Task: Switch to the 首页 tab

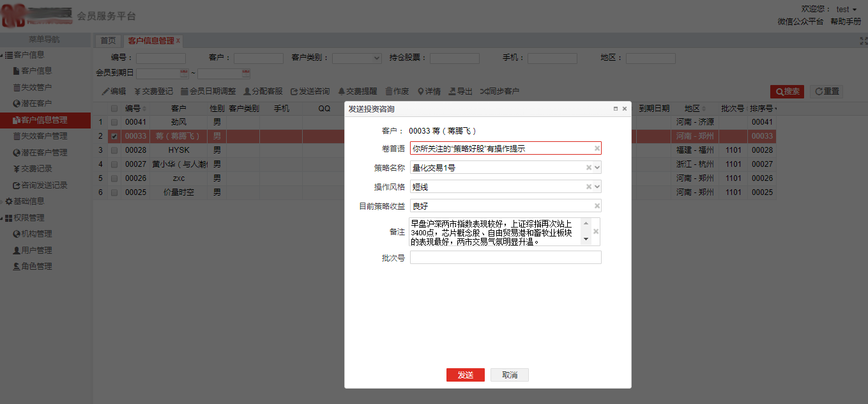Action: click(109, 40)
